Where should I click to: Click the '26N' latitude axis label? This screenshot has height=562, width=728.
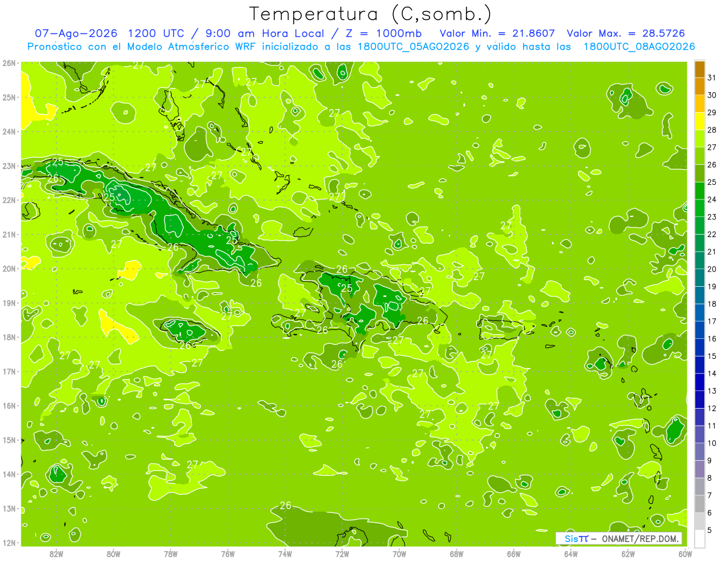point(8,63)
